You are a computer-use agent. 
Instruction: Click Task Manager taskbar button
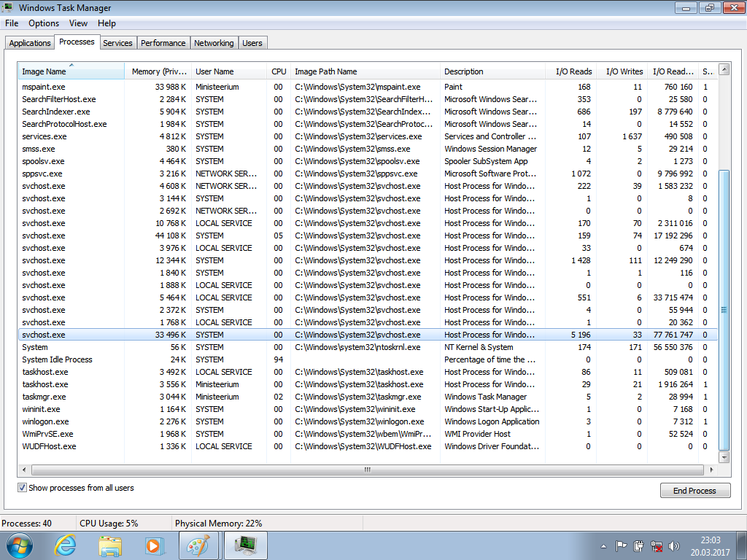point(246,545)
